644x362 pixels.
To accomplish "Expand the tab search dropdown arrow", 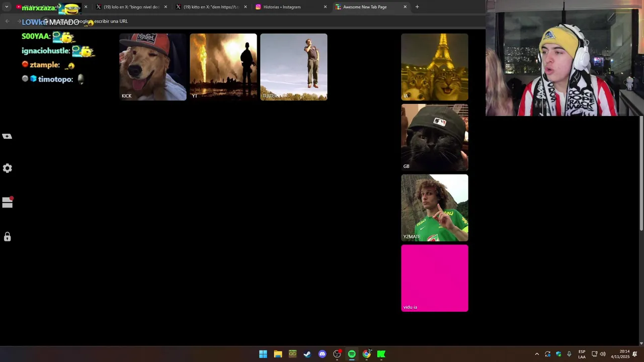I will (7, 7).
